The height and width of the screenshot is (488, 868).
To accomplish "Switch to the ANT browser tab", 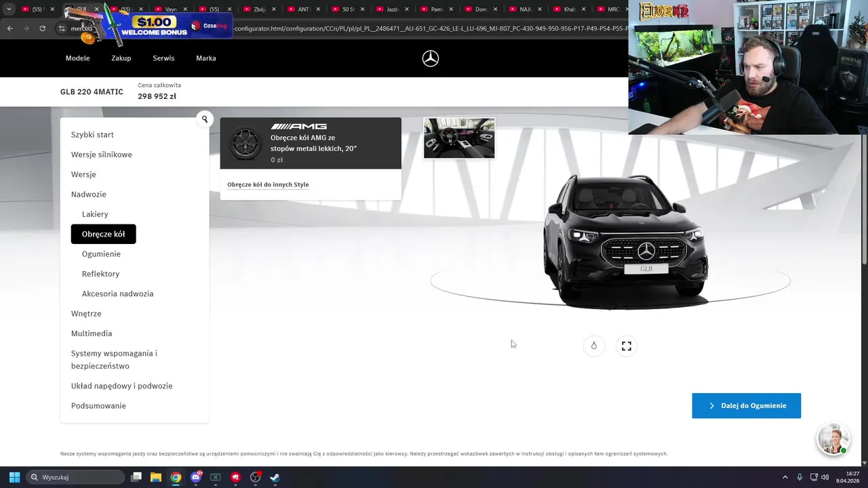I will click(303, 9).
